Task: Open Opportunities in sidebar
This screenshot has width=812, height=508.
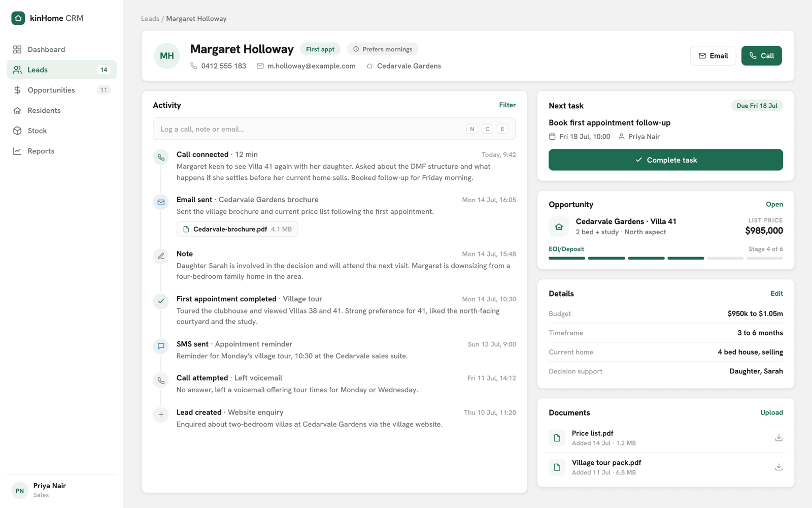Action: click(x=62, y=90)
